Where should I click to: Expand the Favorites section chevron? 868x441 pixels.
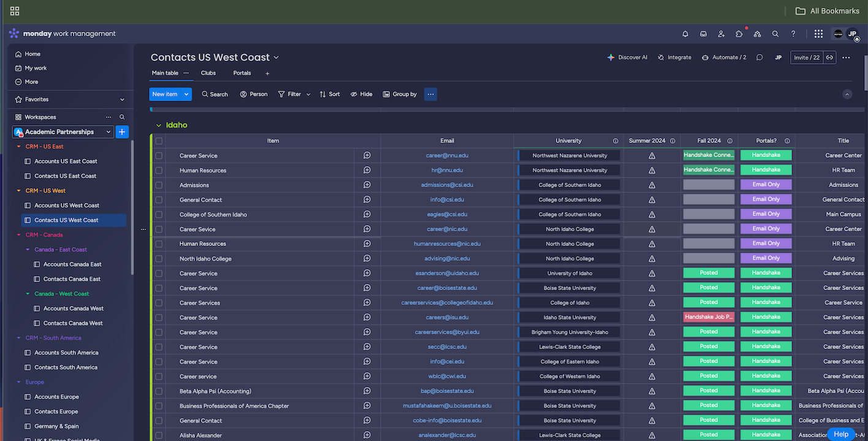[x=122, y=99]
